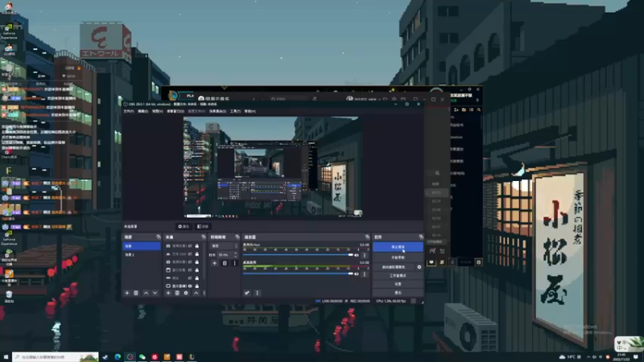Click the Windows taskbar search box
The image size is (644, 362).
click(x=56, y=357)
